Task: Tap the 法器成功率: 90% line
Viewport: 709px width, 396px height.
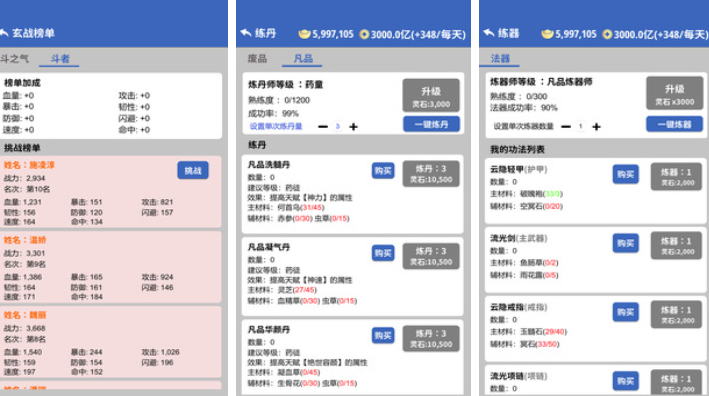Action: coord(524,108)
